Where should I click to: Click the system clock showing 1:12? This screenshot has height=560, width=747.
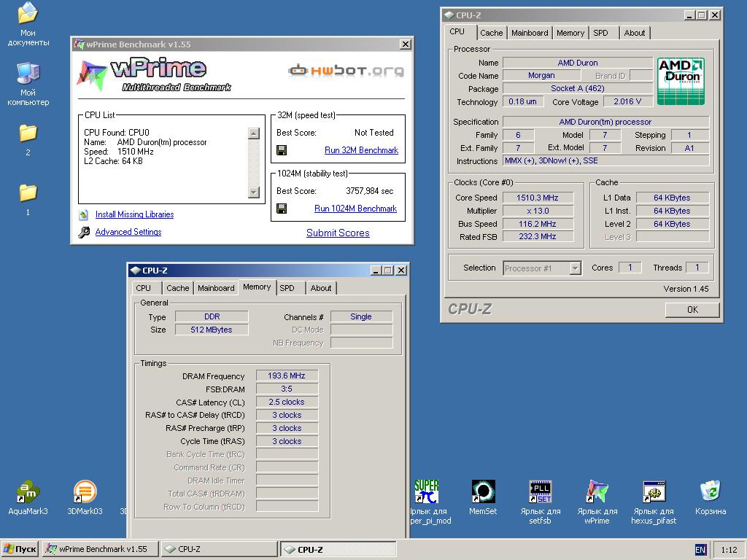tap(729, 550)
